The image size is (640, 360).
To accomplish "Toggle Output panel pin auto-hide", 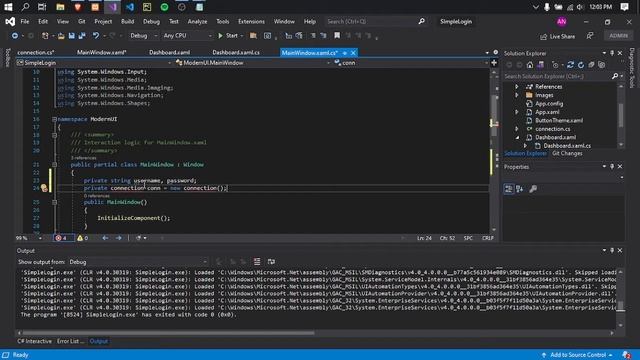I will 612,250.
